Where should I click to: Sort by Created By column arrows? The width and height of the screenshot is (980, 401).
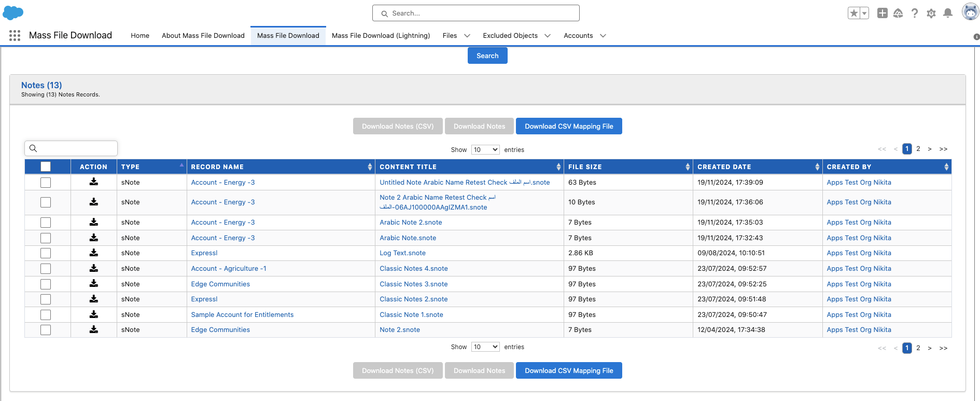pos(946,167)
